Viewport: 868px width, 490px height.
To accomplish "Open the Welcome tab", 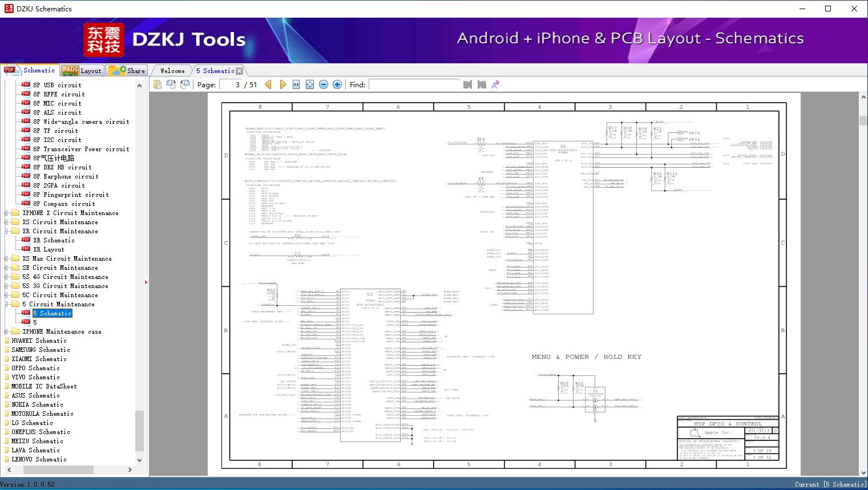I will (172, 71).
